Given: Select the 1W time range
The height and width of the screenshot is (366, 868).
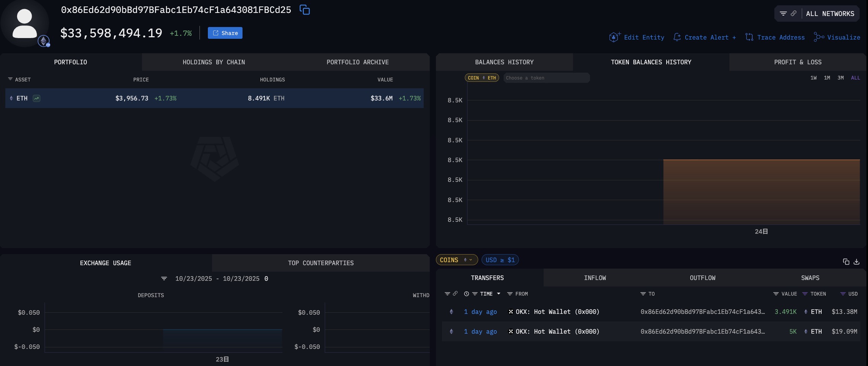Looking at the screenshot, I should (x=813, y=78).
